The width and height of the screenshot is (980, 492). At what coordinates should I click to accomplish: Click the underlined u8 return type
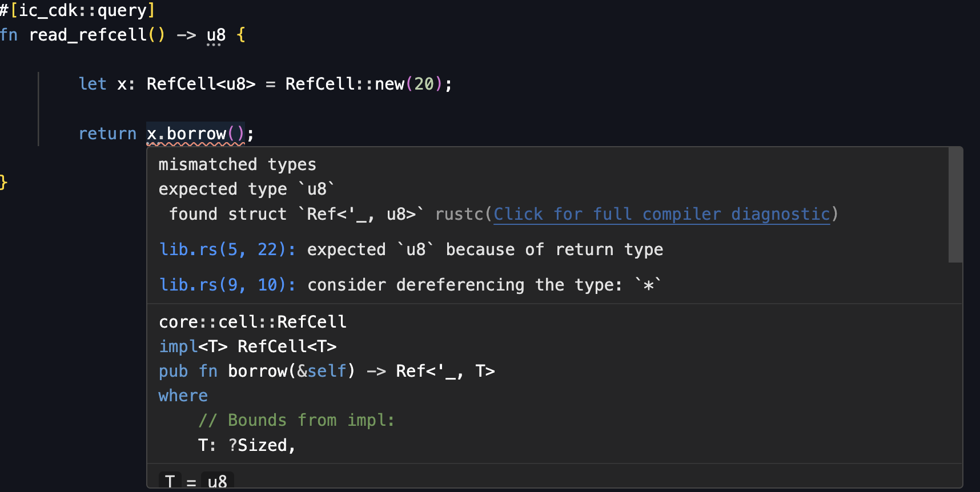215,35
